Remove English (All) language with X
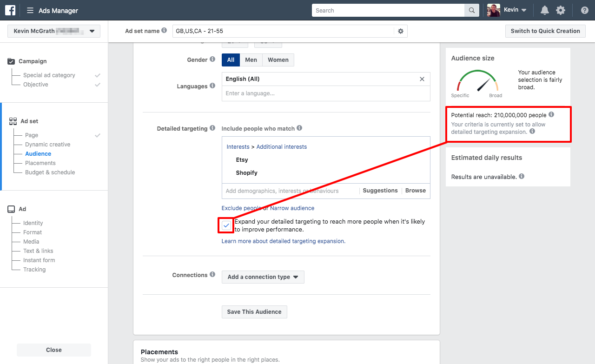595x364 pixels. pos(422,79)
